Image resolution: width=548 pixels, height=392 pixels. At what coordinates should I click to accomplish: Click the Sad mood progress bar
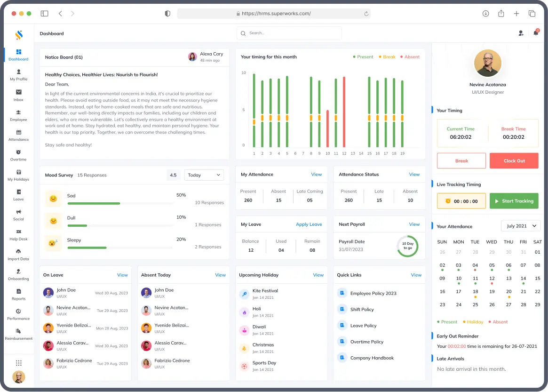tap(120, 203)
